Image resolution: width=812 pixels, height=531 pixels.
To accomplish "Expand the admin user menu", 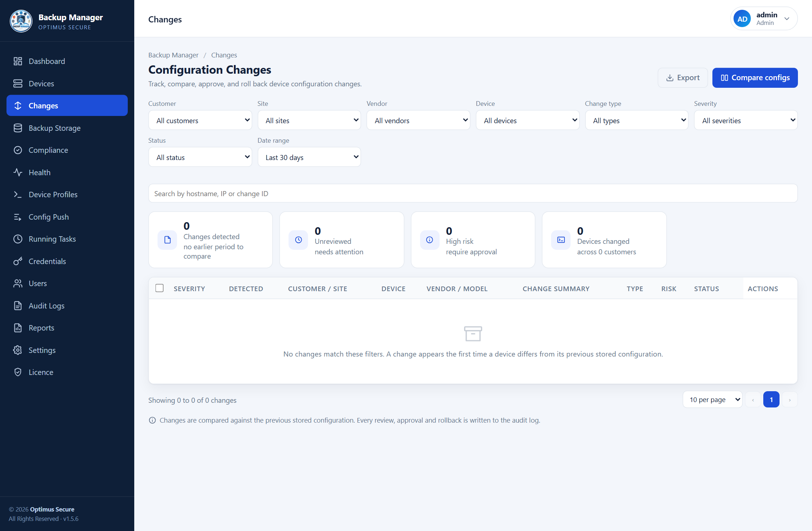I will tap(764, 19).
